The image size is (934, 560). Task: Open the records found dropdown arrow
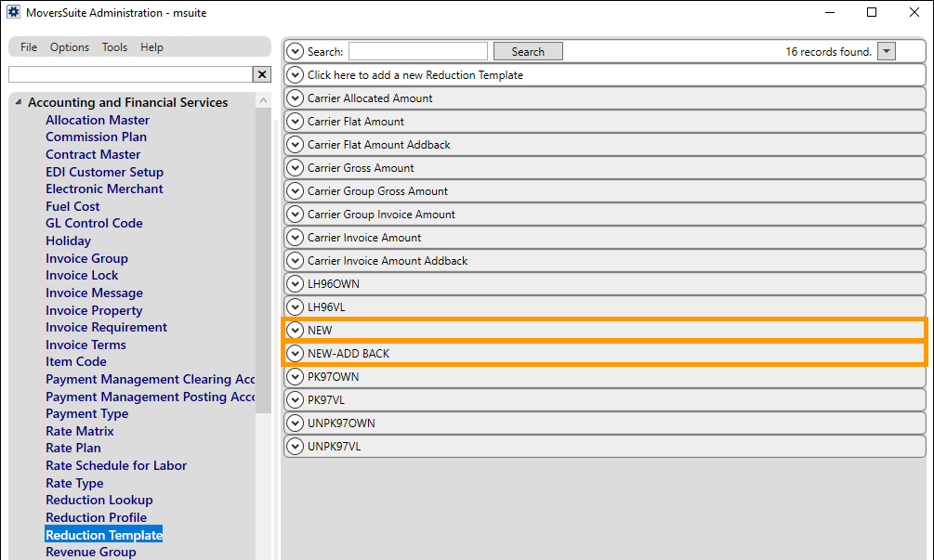pyautogui.click(x=886, y=51)
